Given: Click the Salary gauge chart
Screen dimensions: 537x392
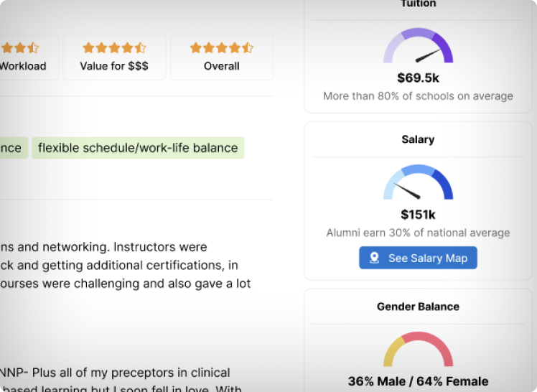Looking at the screenshot, I should point(418,183).
